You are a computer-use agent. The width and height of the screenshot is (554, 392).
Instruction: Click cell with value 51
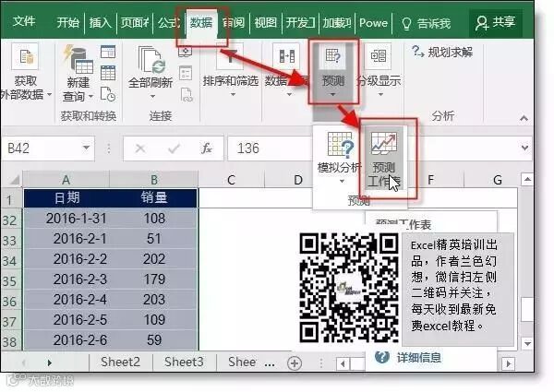153,239
